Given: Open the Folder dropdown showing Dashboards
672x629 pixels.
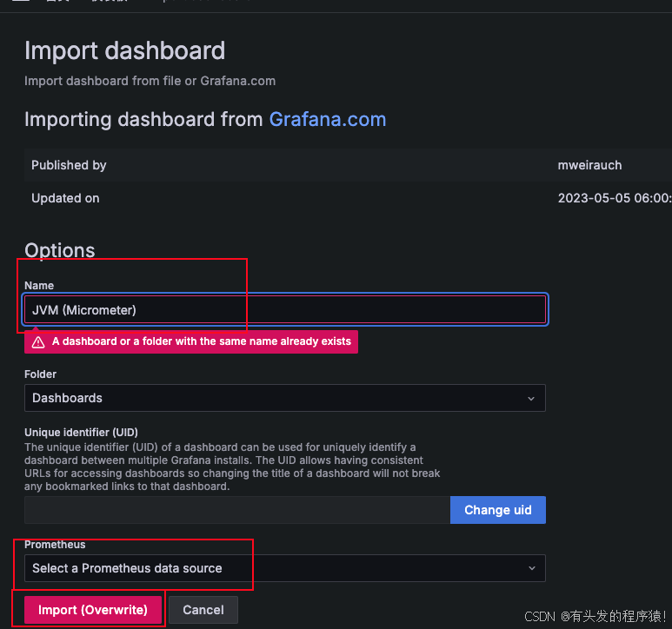Looking at the screenshot, I should pos(285,398).
